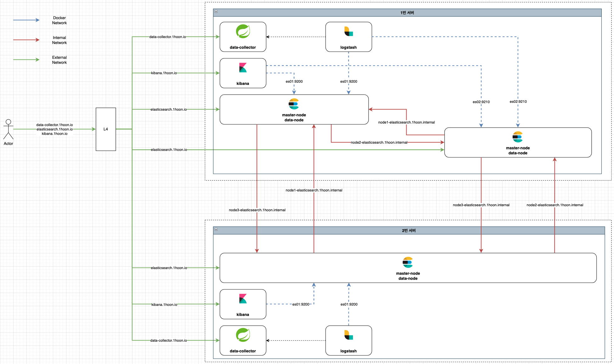Click the Kibana icon in server 1

pyautogui.click(x=243, y=68)
